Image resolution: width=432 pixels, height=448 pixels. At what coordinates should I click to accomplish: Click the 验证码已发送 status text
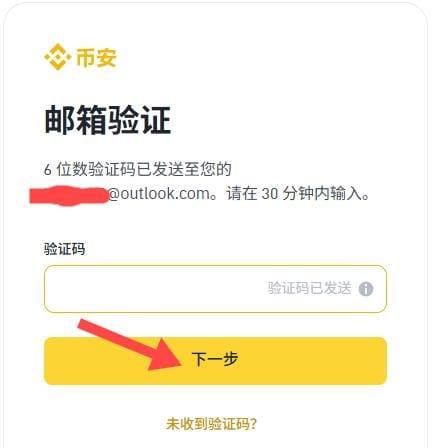[310, 288]
